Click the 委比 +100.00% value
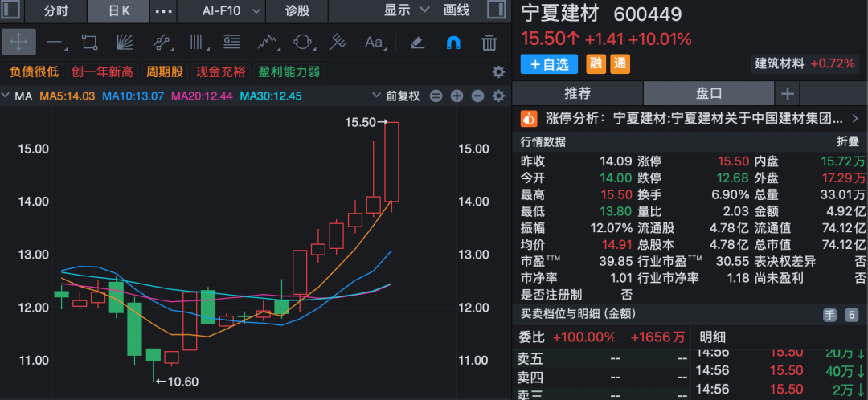This screenshot has height=400, width=868. coord(583,337)
